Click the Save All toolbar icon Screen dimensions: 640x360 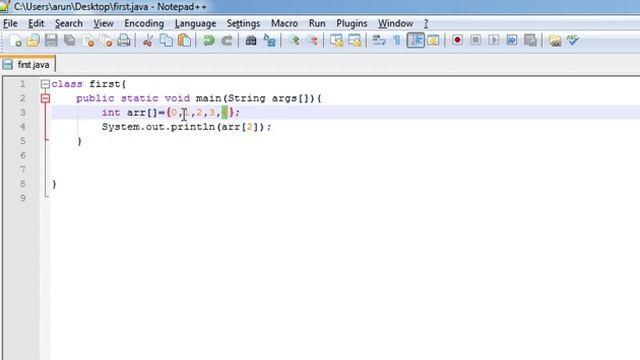pos(69,40)
